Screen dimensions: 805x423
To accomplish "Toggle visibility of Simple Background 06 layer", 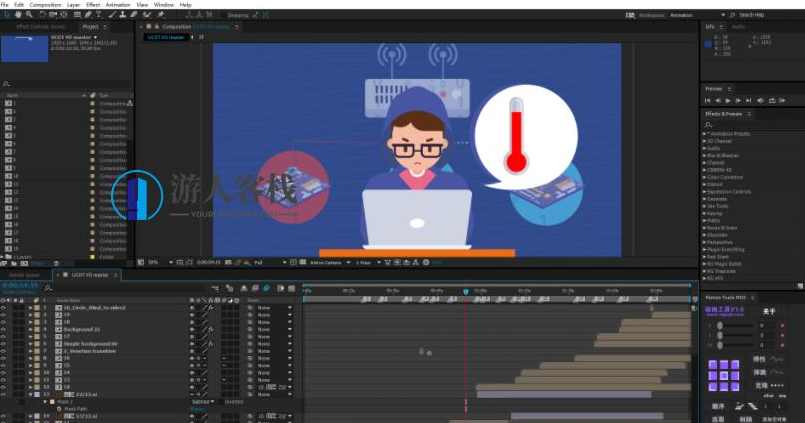I will click(4, 343).
